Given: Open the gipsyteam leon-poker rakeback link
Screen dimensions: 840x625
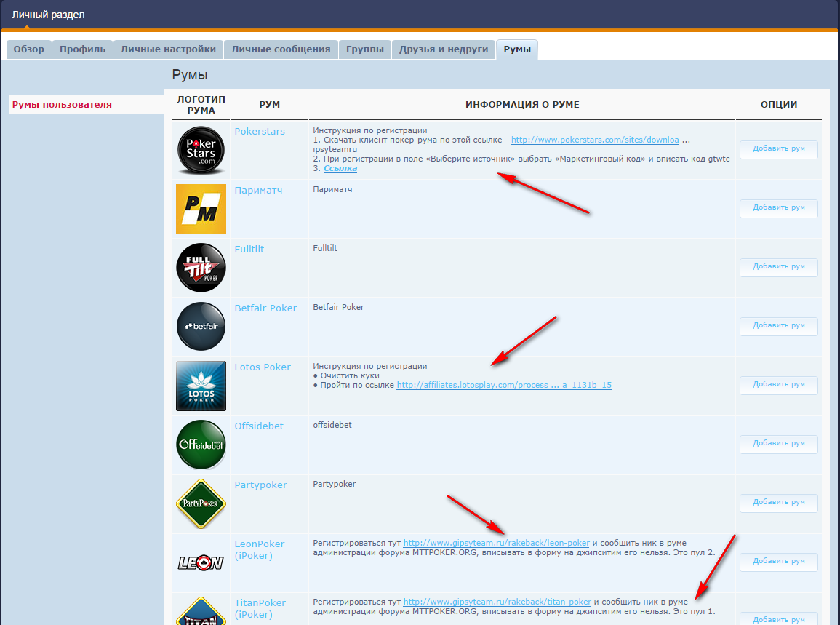Looking at the screenshot, I should click(496, 543).
